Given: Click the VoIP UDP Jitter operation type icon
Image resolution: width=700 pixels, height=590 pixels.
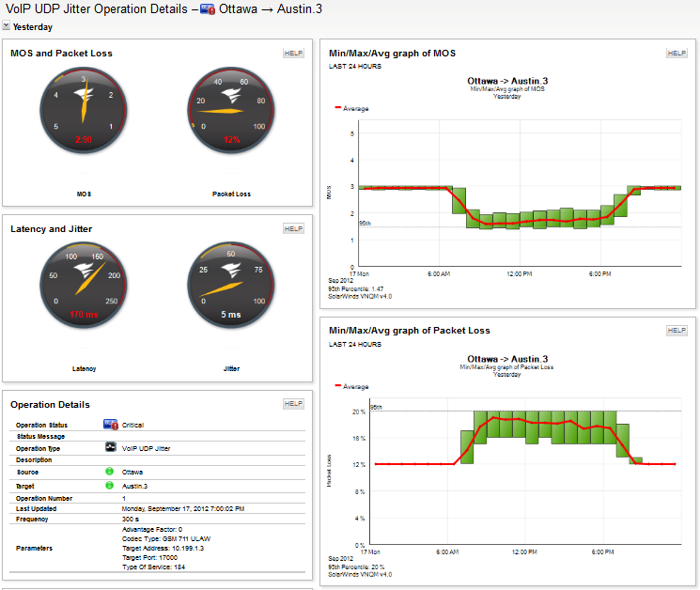Looking at the screenshot, I should click(110, 447).
